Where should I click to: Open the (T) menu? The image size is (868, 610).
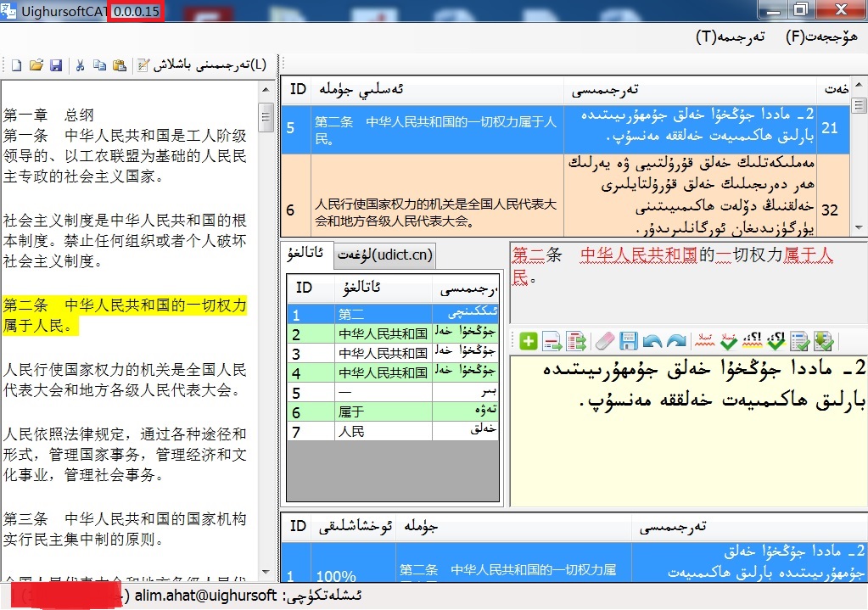pos(731,37)
